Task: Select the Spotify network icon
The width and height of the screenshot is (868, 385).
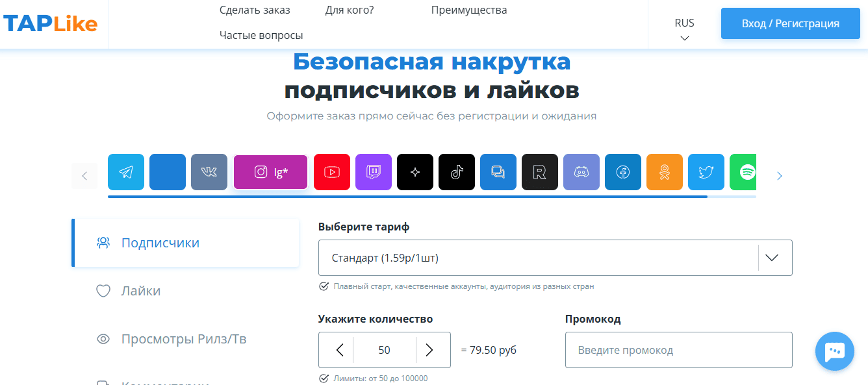Action: (743, 172)
